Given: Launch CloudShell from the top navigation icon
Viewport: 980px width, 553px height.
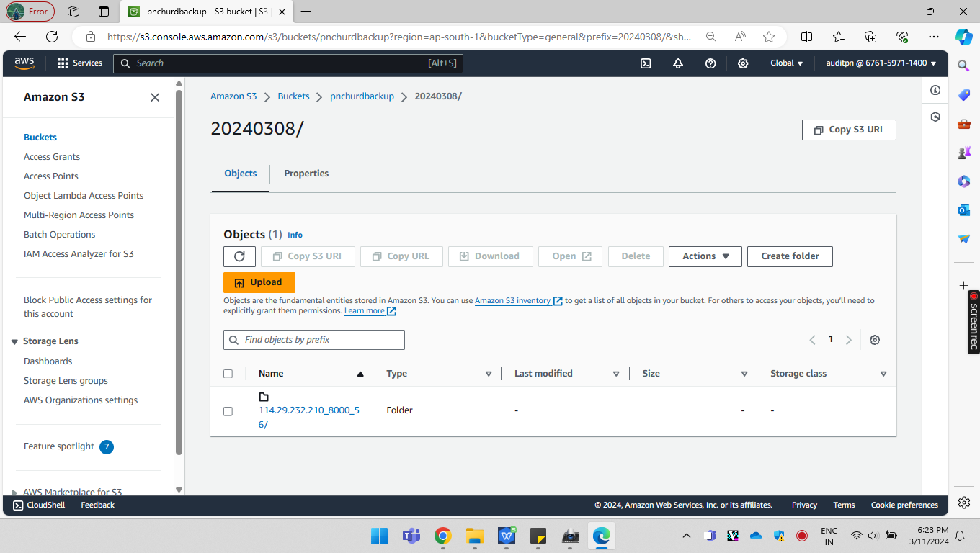Looking at the screenshot, I should (646, 63).
